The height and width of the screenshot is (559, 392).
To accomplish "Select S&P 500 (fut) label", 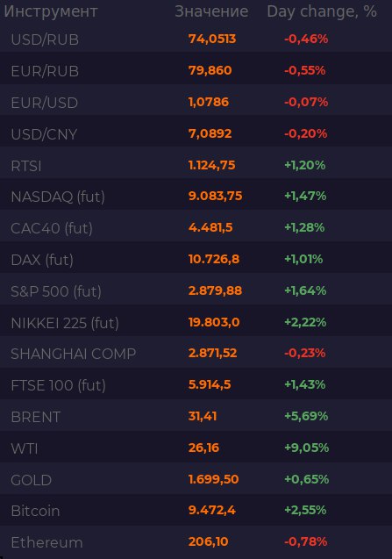I will tap(56, 291).
